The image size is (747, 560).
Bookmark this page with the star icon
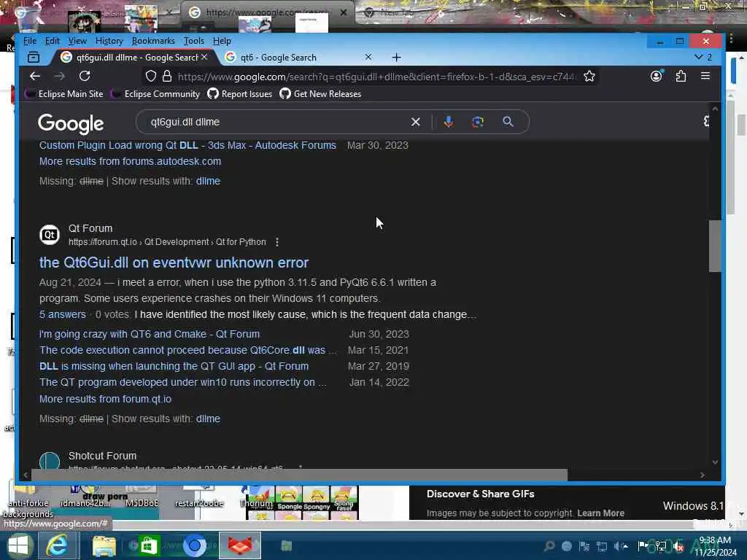pos(589,76)
